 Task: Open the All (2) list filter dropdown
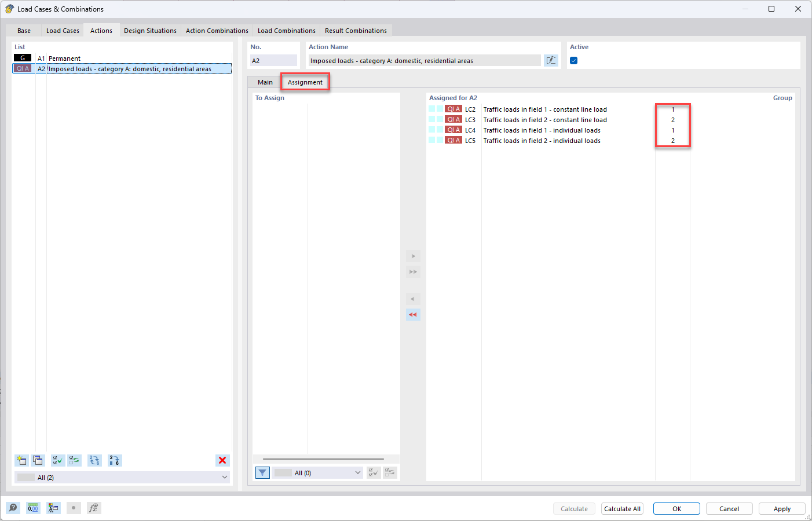122,478
